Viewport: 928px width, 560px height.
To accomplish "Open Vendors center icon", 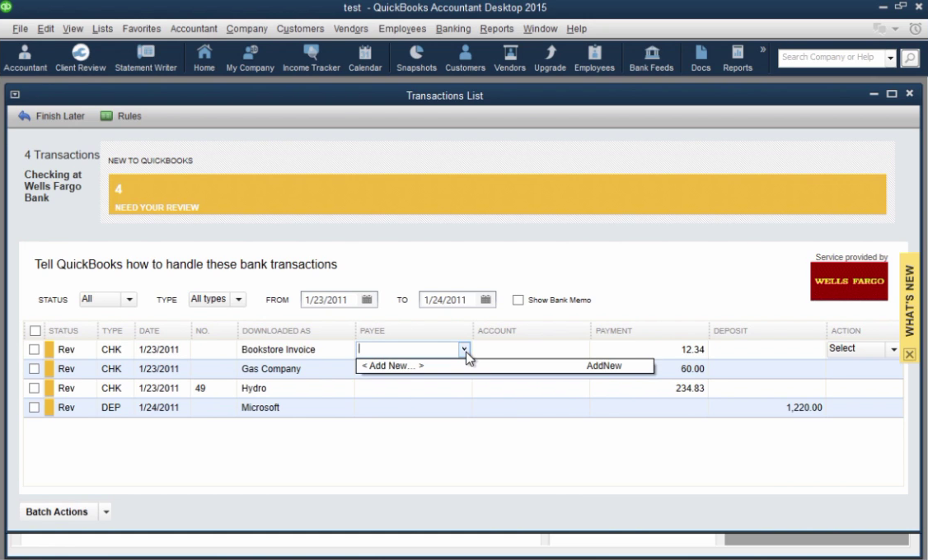I will tap(509, 58).
